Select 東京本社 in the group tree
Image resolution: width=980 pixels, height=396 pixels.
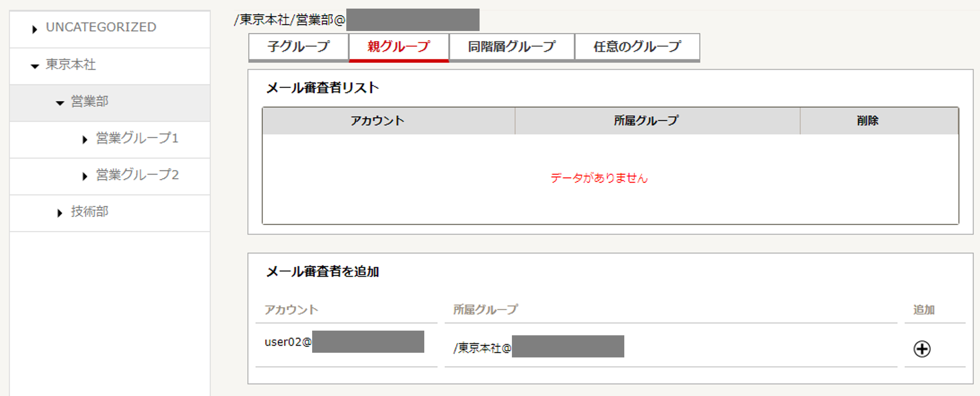click(71, 64)
